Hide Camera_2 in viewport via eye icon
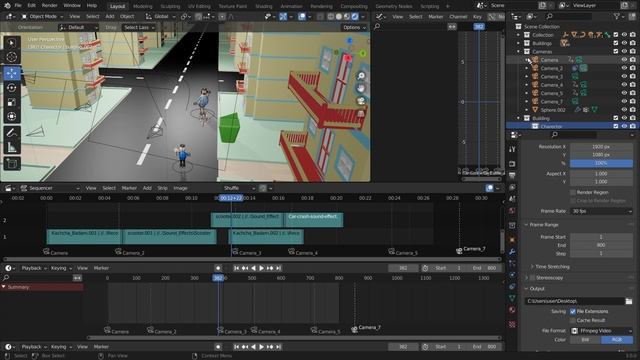Screen dimensions: 640x360 coord(624,68)
